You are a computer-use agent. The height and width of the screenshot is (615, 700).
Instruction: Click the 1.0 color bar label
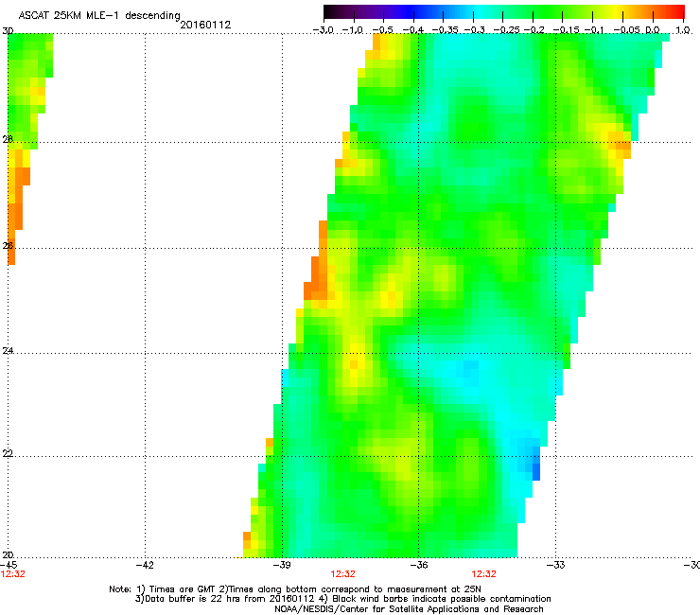pyautogui.click(x=683, y=30)
